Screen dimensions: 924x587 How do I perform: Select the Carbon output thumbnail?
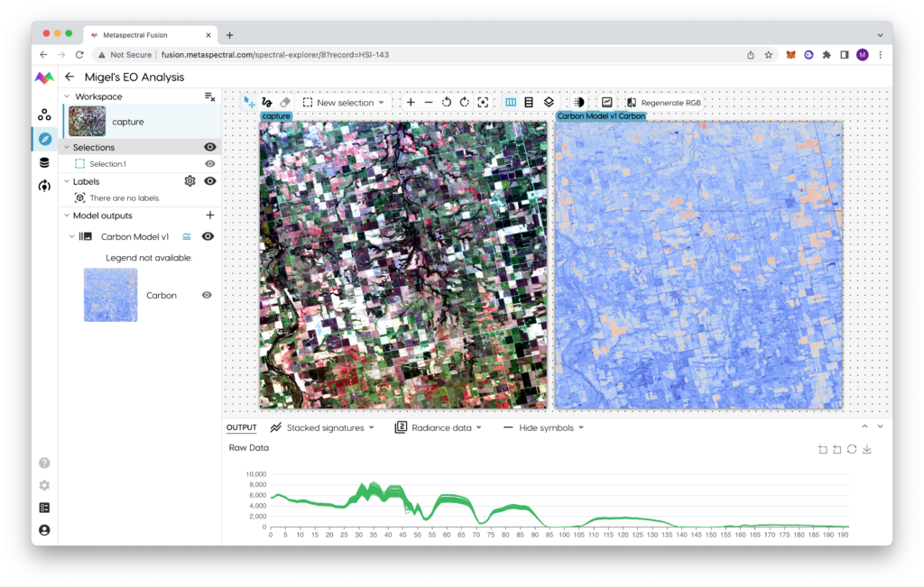111,295
